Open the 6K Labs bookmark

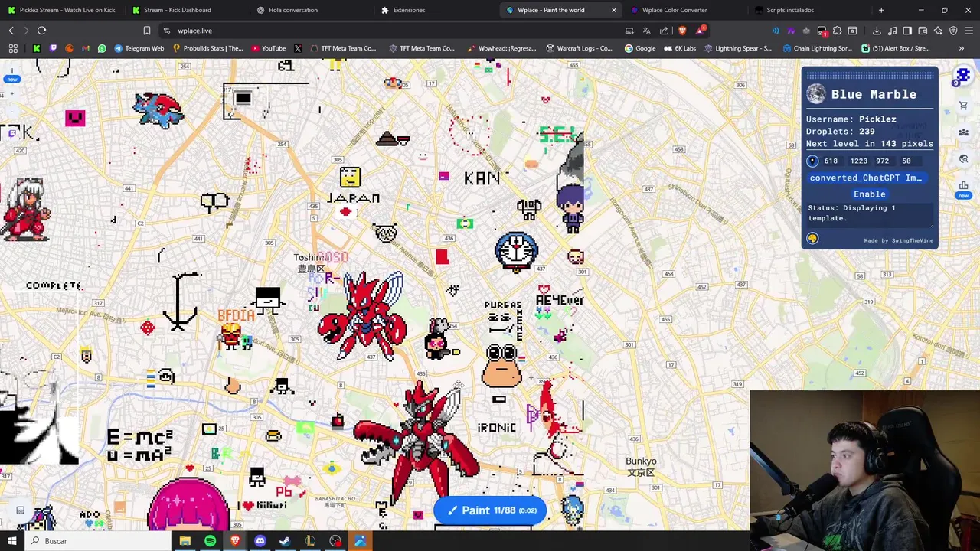(679, 48)
